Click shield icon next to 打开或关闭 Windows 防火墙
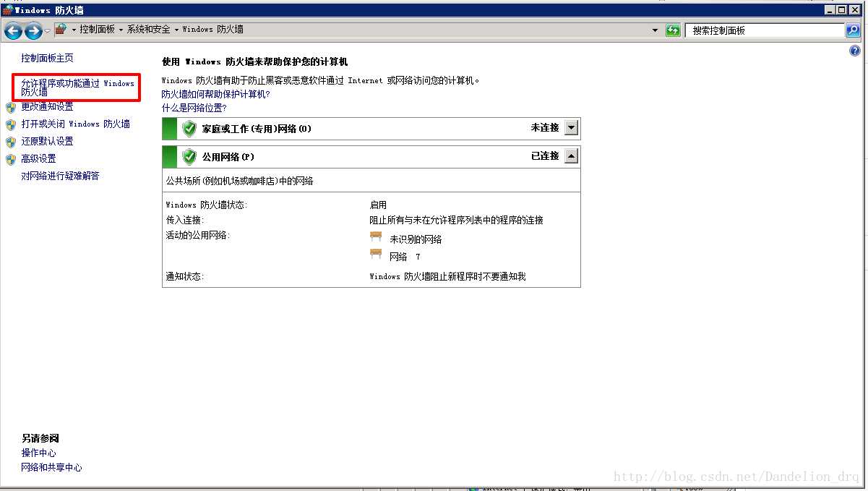The height and width of the screenshot is (491, 868). 10,124
